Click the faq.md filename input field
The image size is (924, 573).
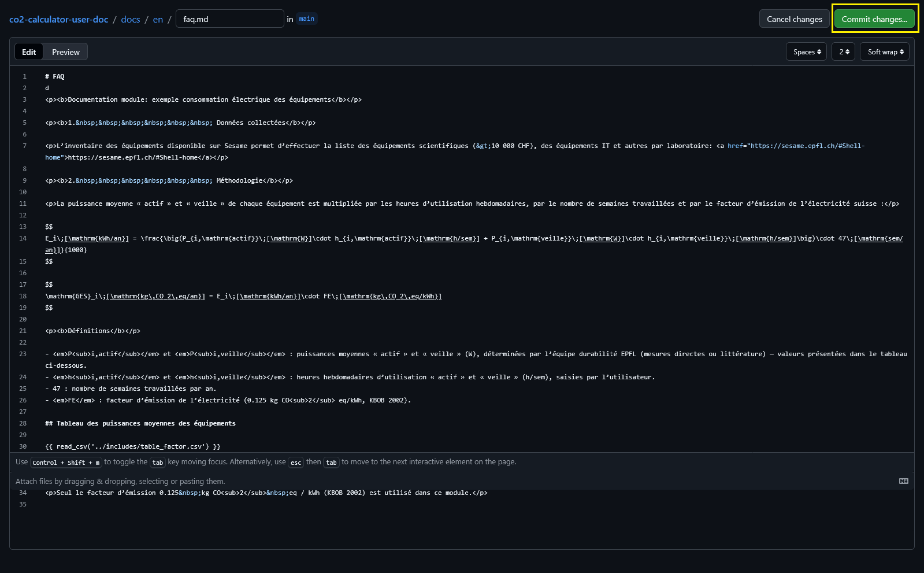[230, 19]
